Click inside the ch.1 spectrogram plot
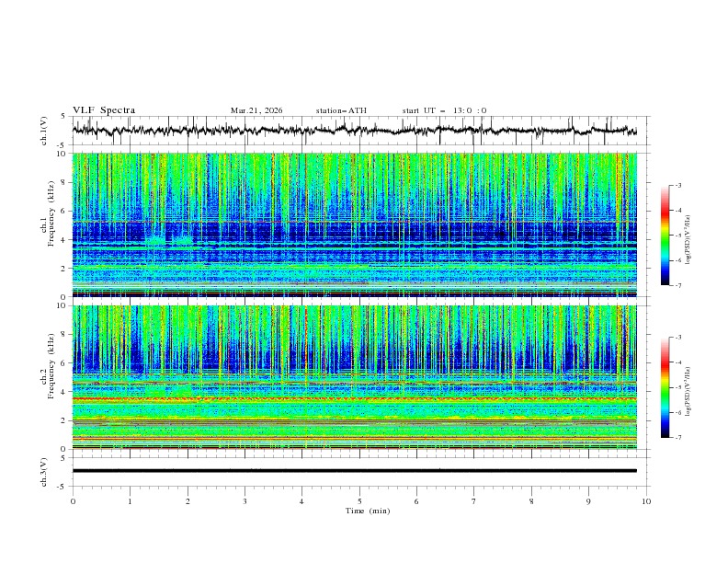The height and width of the screenshot is (563, 728). click(x=358, y=224)
